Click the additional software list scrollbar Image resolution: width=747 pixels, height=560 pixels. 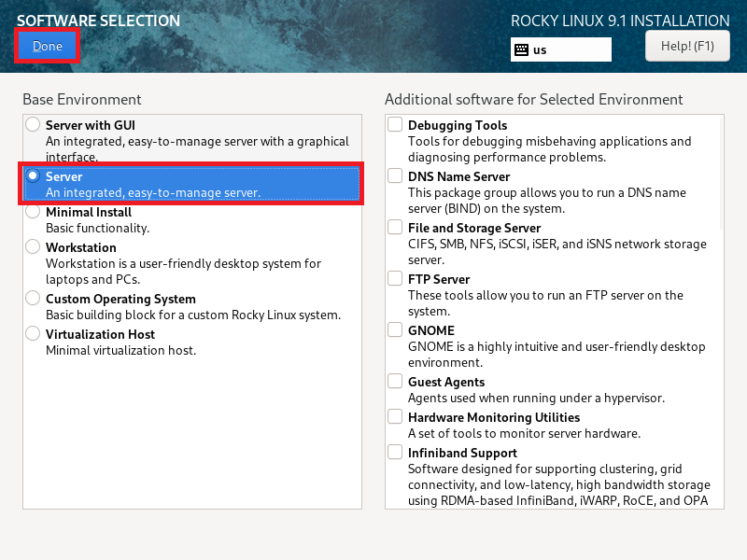[x=722, y=173]
